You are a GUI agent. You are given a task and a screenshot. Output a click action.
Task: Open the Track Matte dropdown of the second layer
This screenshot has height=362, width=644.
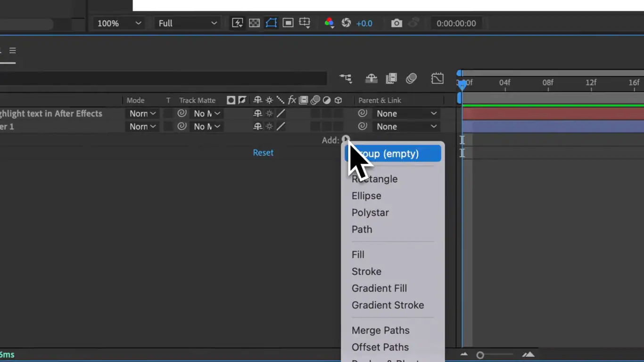[x=206, y=126]
